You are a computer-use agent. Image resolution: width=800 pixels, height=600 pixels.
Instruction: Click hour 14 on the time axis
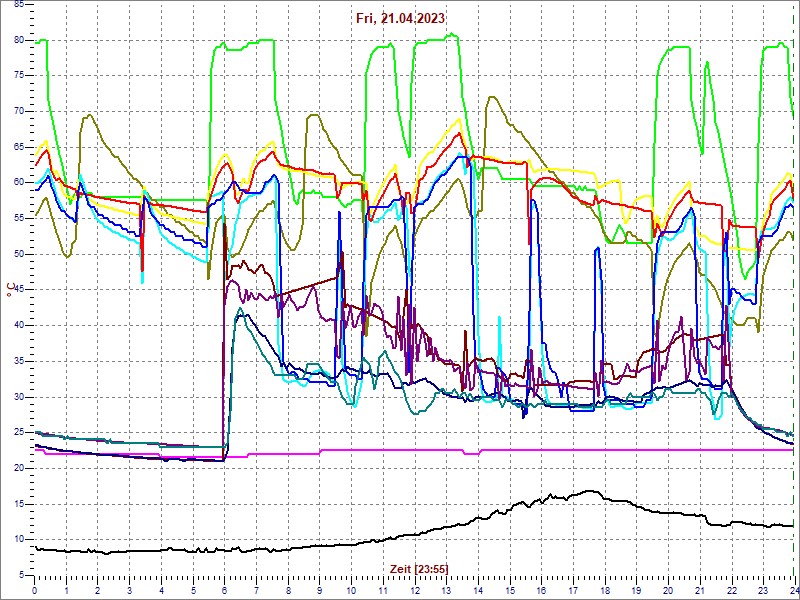(478, 590)
